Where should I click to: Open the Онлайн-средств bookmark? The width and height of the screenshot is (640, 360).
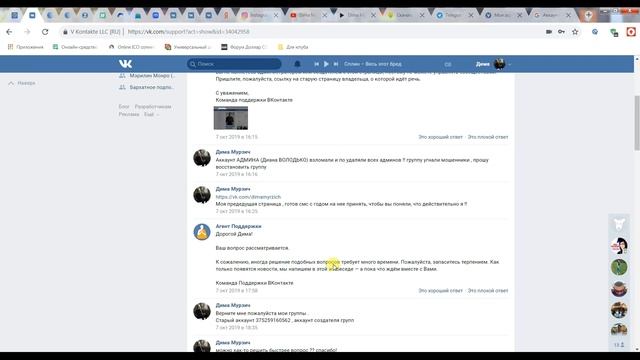(75, 47)
